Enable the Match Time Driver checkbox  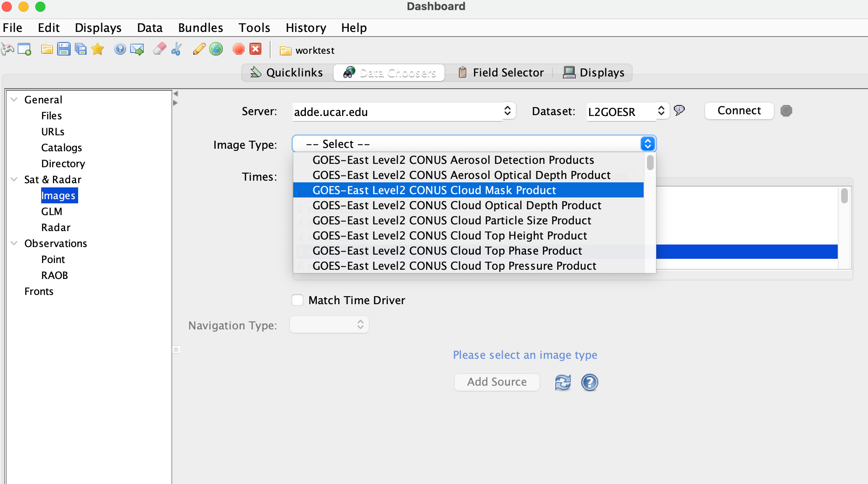(x=297, y=300)
